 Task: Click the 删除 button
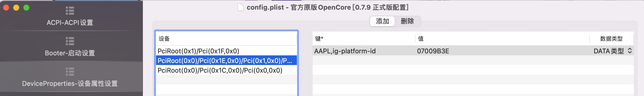tap(407, 21)
